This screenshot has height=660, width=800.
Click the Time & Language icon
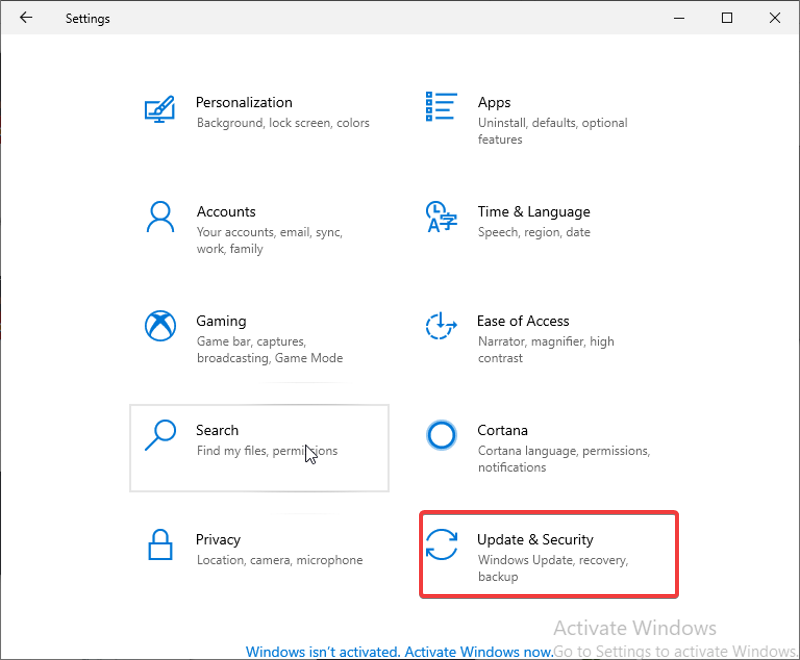click(441, 216)
